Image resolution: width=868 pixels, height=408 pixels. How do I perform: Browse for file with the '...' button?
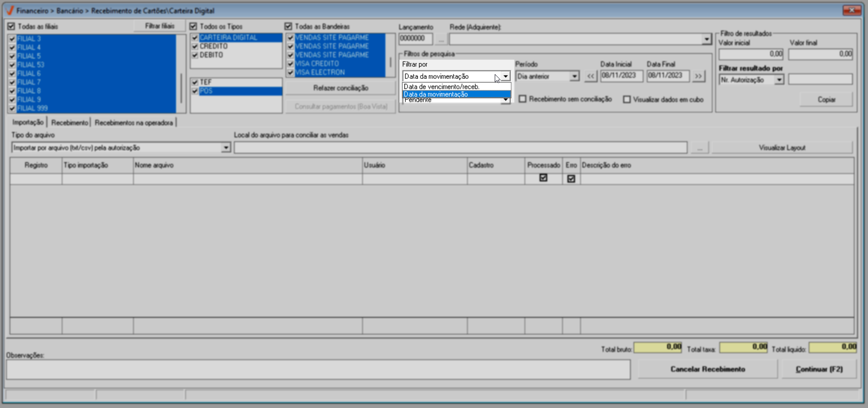click(x=700, y=147)
